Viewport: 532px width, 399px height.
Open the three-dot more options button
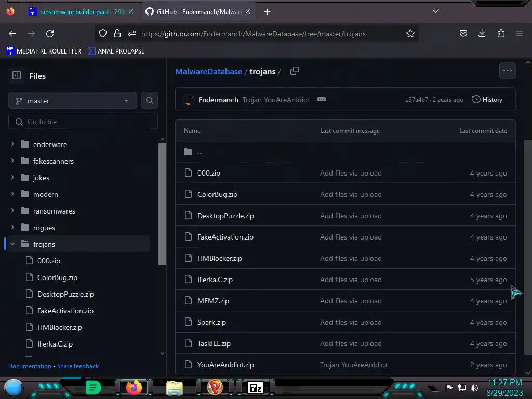pos(507,71)
